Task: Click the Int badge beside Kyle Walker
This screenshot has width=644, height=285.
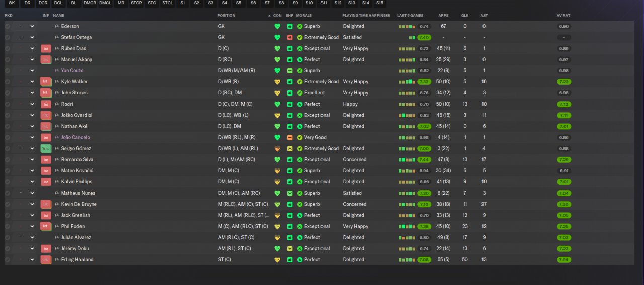Action: point(46,82)
